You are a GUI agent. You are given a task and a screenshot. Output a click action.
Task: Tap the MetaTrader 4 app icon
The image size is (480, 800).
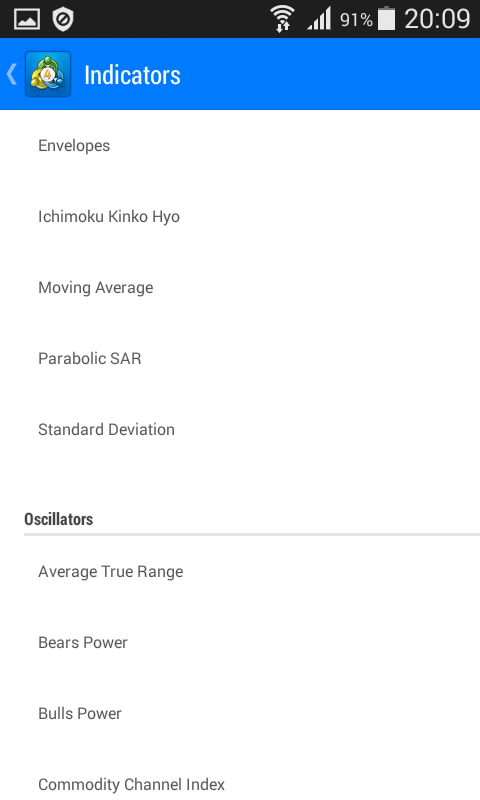click(x=48, y=74)
